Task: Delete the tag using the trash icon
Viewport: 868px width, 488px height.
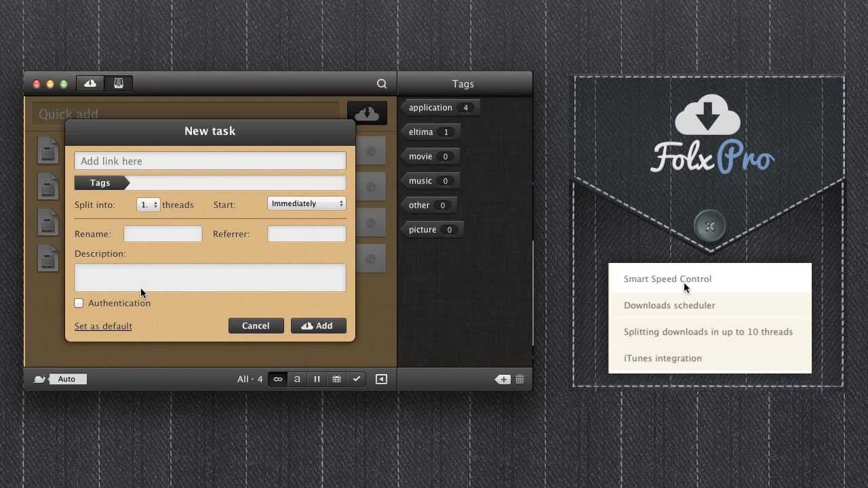Action: pyautogui.click(x=520, y=380)
